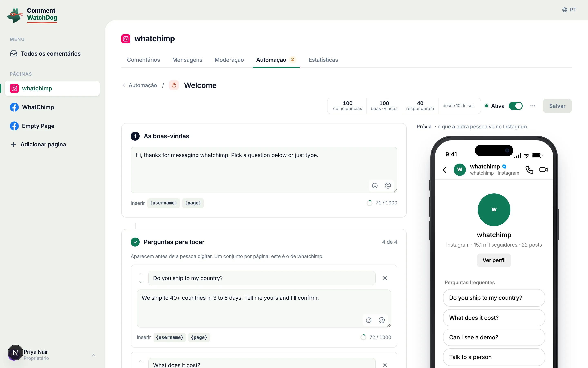Click the Automação breadcrumb link
Image resolution: width=588 pixels, height=368 pixels.
pyautogui.click(x=143, y=85)
